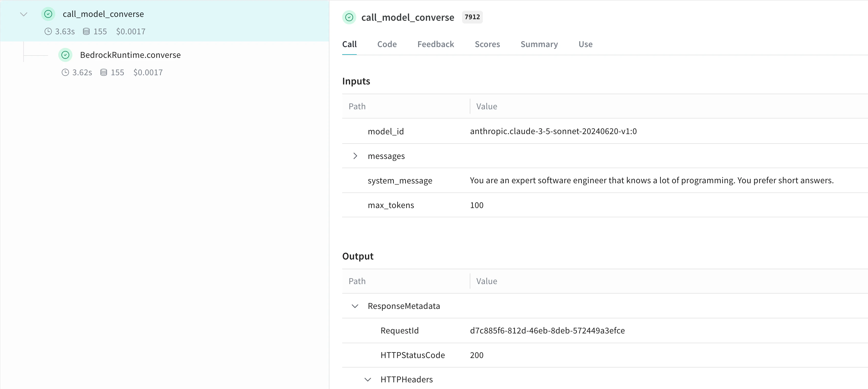The height and width of the screenshot is (389, 868).
Task: Click the Path column header in Output
Action: click(x=357, y=281)
